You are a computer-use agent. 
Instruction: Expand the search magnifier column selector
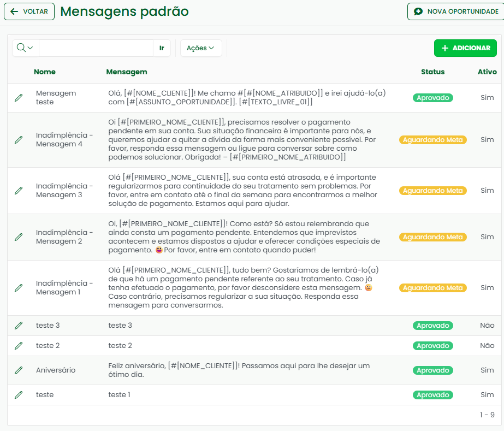[x=25, y=48]
